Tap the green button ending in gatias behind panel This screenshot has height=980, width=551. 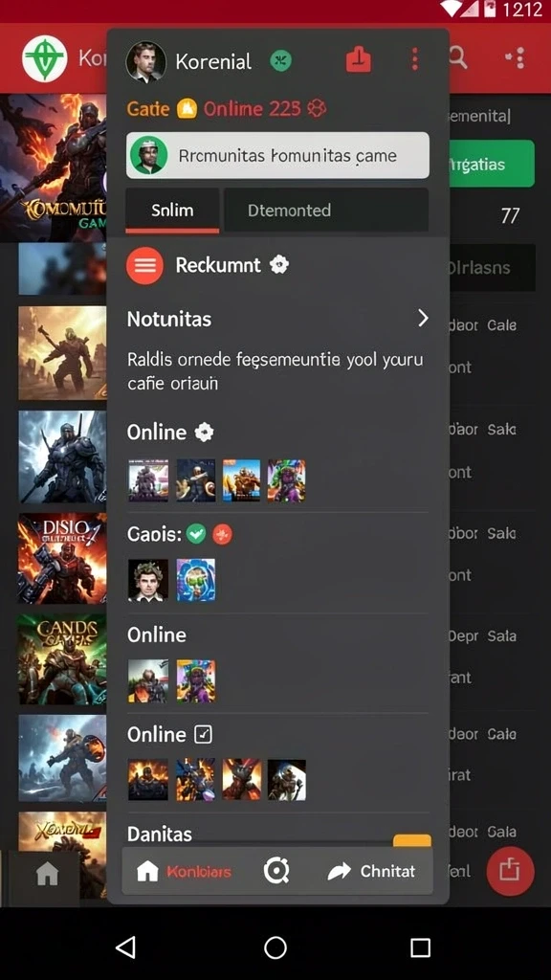(x=492, y=164)
